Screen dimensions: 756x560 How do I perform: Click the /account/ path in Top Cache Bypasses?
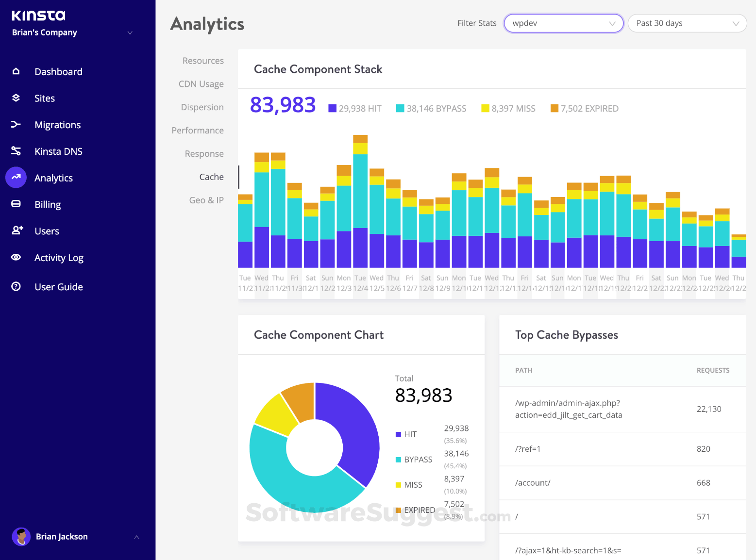(532, 483)
